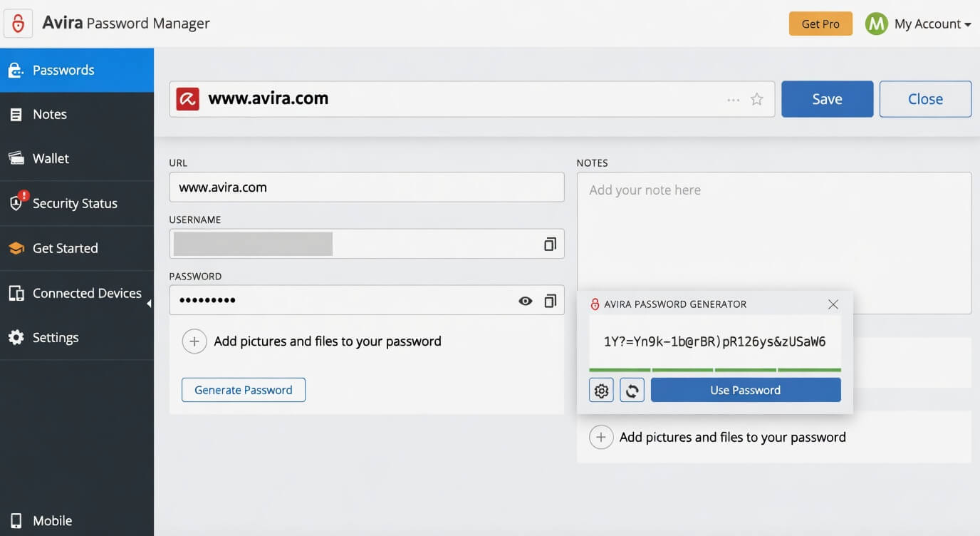The height and width of the screenshot is (536, 980).
Task: Click the Avira logo icon in header
Action: click(x=18, y=24)
